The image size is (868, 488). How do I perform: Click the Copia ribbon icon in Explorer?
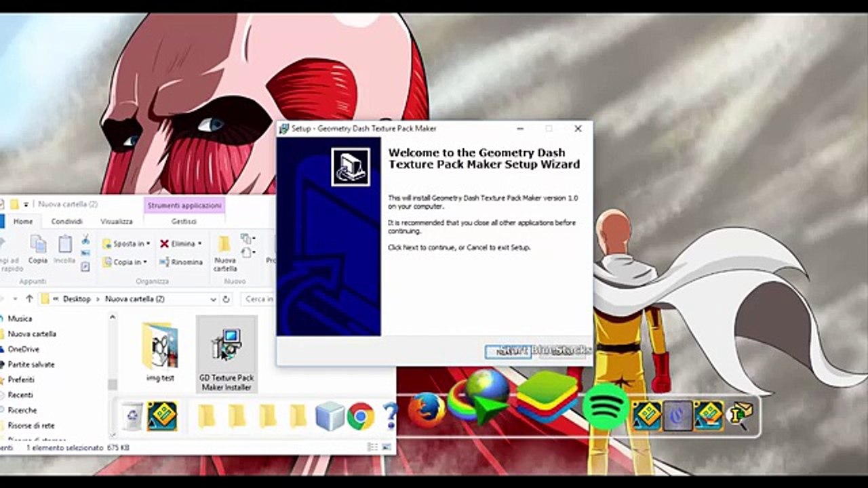coord(38,249)
